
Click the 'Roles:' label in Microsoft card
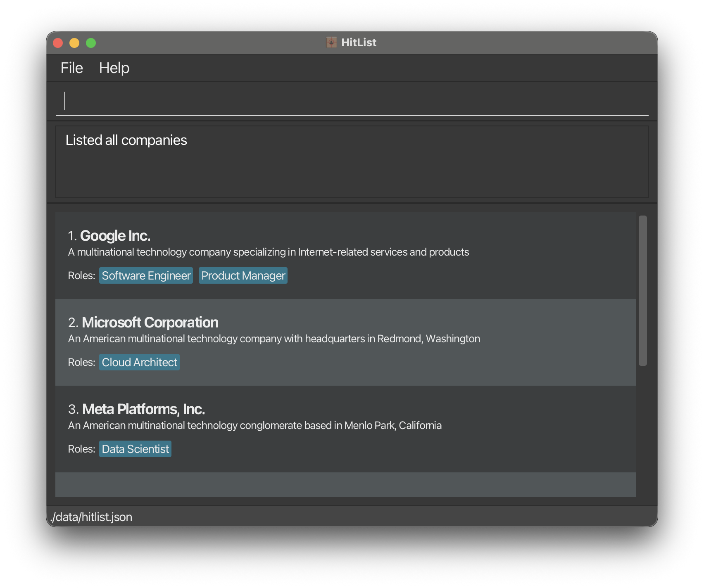click(81, 362)
